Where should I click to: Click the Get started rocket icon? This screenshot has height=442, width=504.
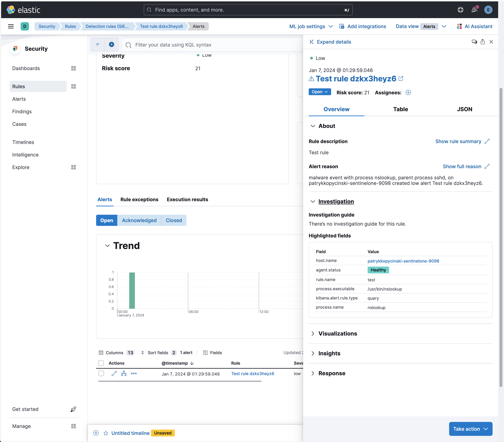tap(73, 409)
